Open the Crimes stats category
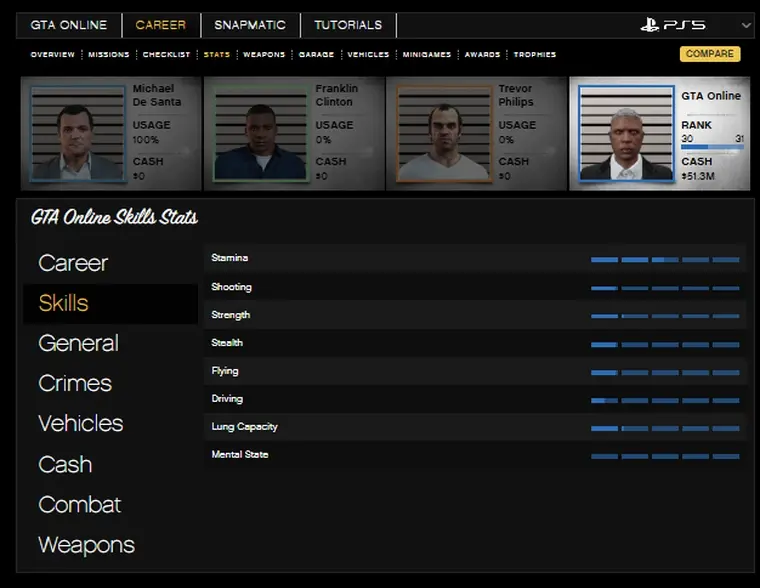The height and width of the screenshot is (588, 760). pos(75,384)
